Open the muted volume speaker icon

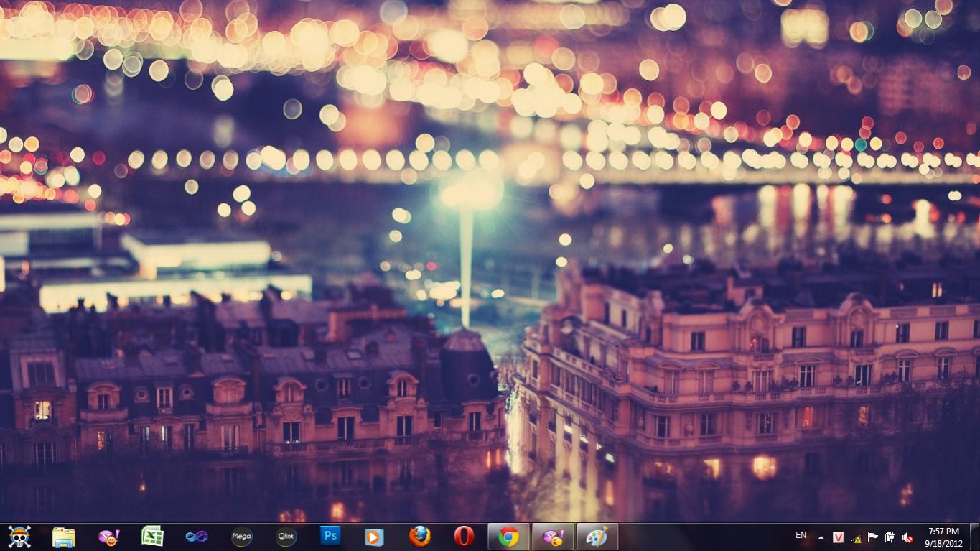[907, 537]
